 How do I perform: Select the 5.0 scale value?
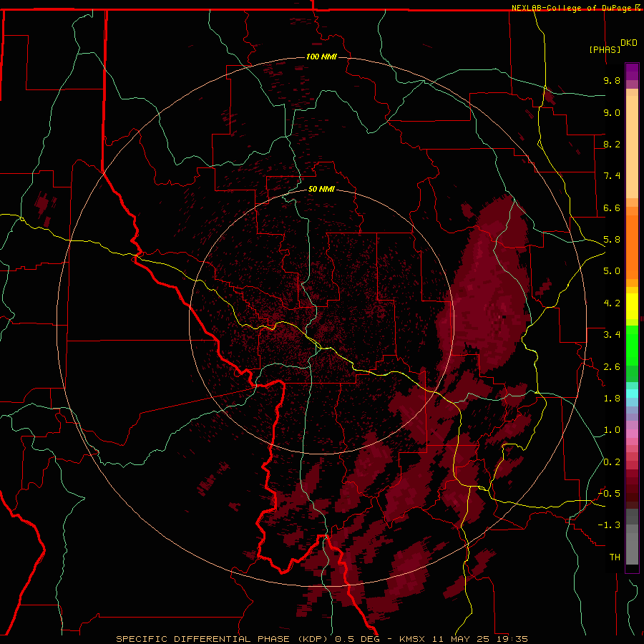612,271
